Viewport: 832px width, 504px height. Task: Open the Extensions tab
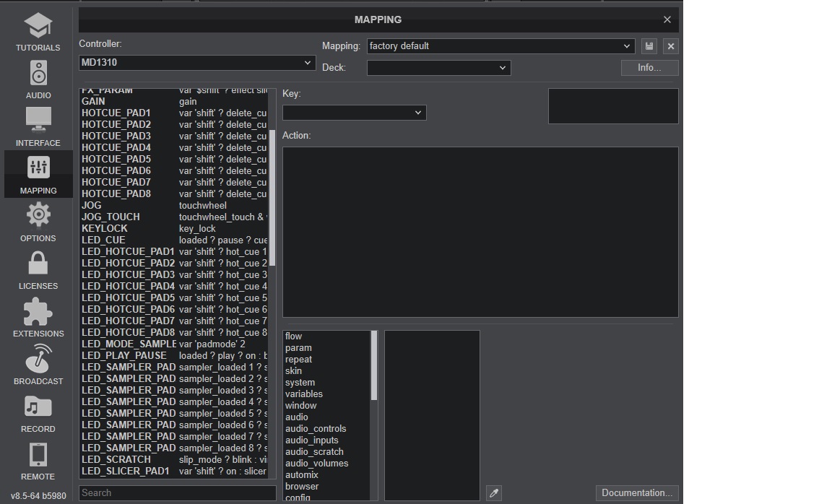(x=38, y=318)
